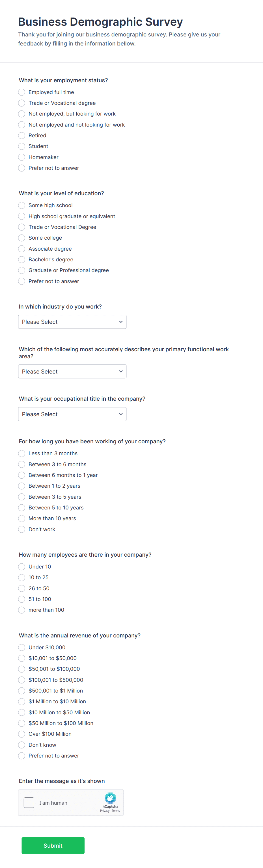The height and width of the screenshot is (868, 263).
Task: Expand the occupational title dropdown
Action: click(x=72, y=414)
